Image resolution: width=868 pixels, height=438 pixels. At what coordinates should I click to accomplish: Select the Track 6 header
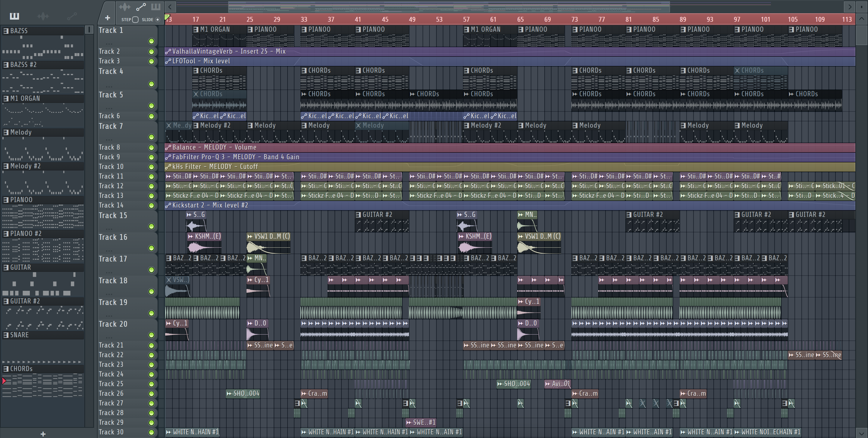click(x=127, y=116)
